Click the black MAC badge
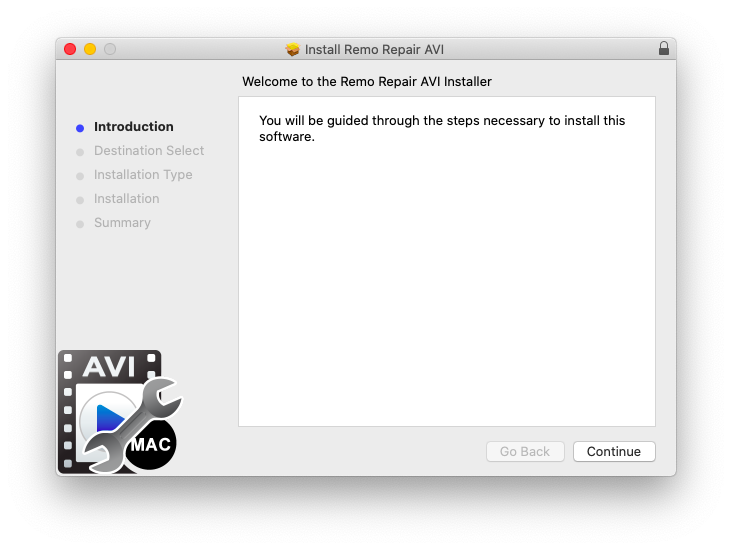This screenshot has width=732, height=550. pos(152,444)
